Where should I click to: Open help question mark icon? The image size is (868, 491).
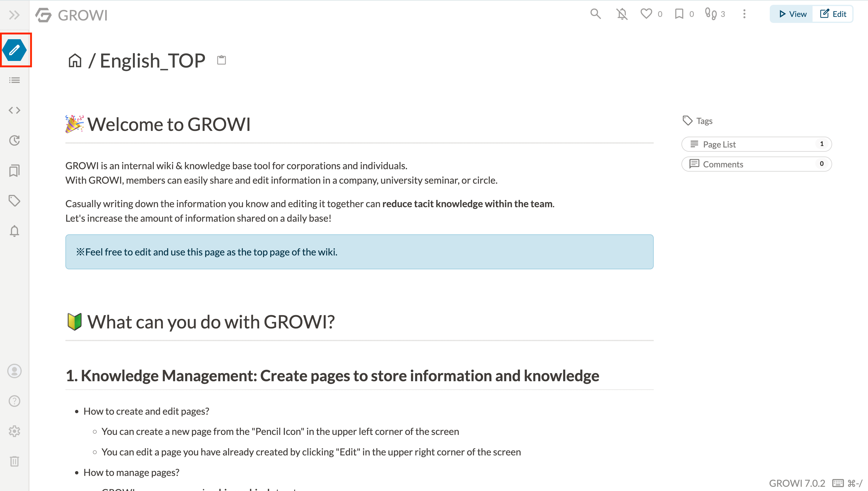point(14,401)
